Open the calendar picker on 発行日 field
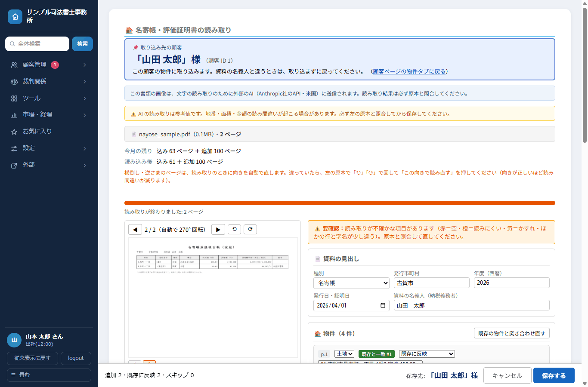The height and width of the screenshot is (387, 588). [x=383, y=305]
